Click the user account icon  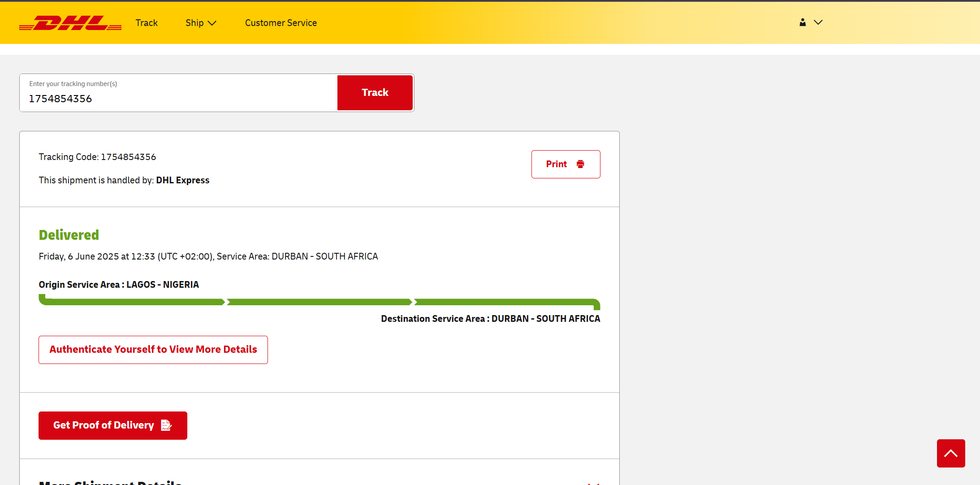tap(803, 22)
